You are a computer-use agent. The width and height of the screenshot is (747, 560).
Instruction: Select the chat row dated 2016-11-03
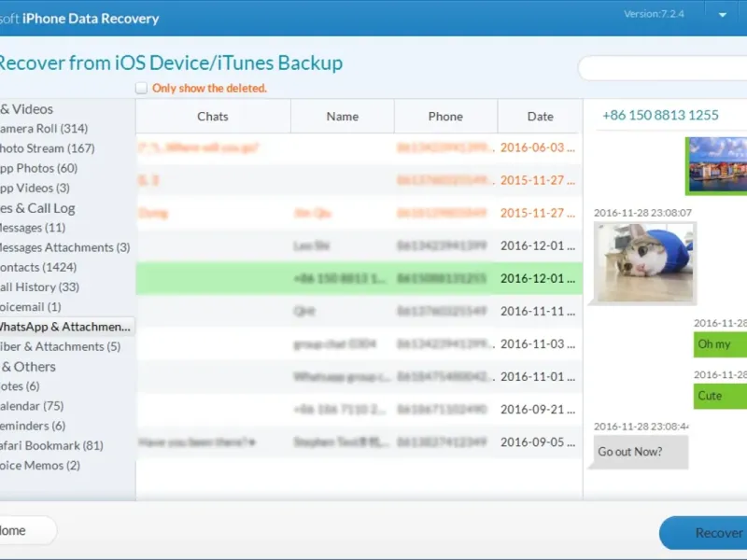click(x=359, y=343)
